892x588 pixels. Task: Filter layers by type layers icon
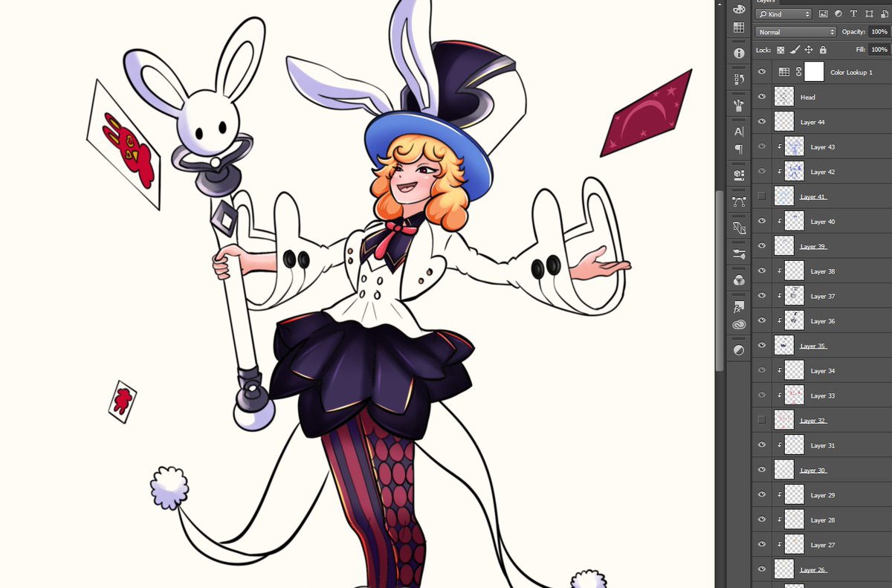pyautogui.click(x=853, y=14)
